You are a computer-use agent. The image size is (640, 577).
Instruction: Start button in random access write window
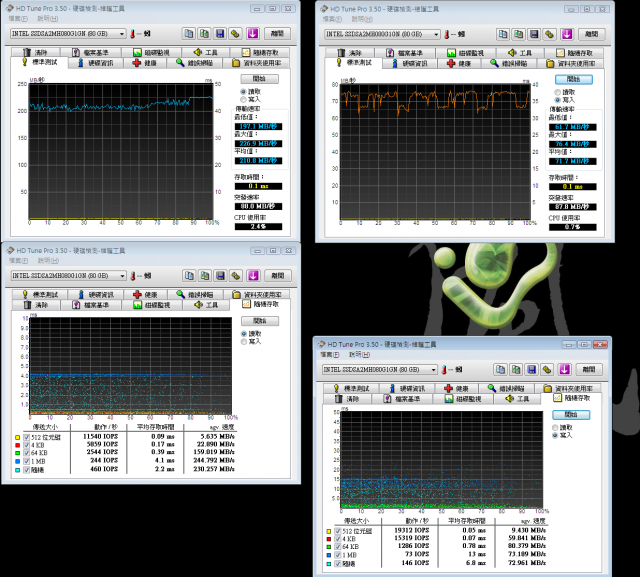point(571,415)
